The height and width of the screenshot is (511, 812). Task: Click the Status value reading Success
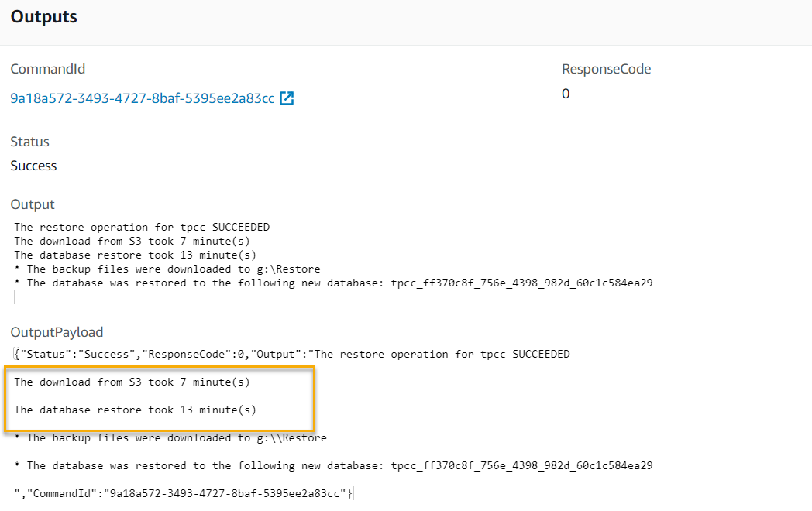pos(33,166)
